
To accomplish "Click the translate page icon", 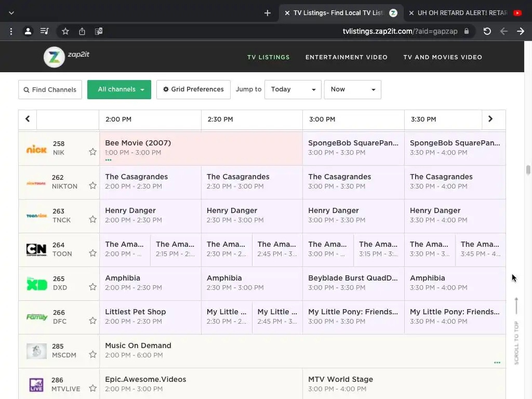I will click(x=99, y=32).
